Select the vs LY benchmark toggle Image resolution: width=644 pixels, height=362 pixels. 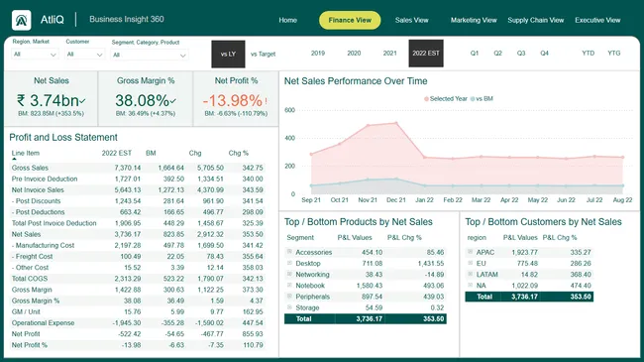point(228,54)
